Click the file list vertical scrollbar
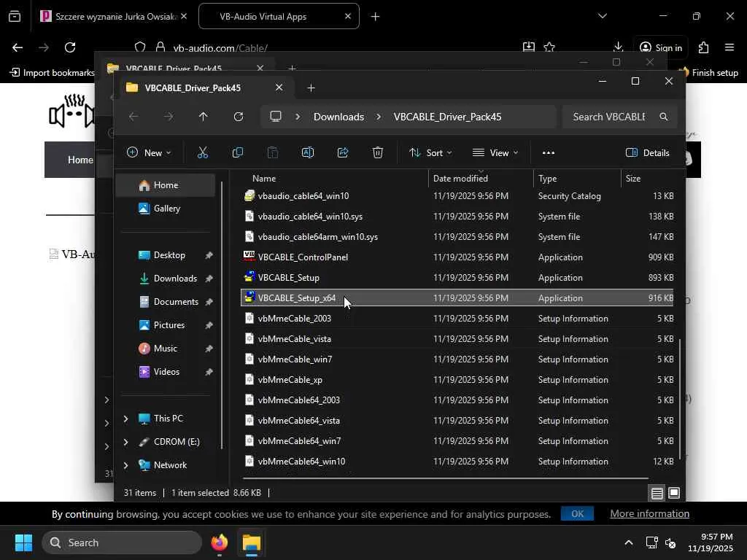Viewport: 747px width, 560px height. [x=680, y=399]
